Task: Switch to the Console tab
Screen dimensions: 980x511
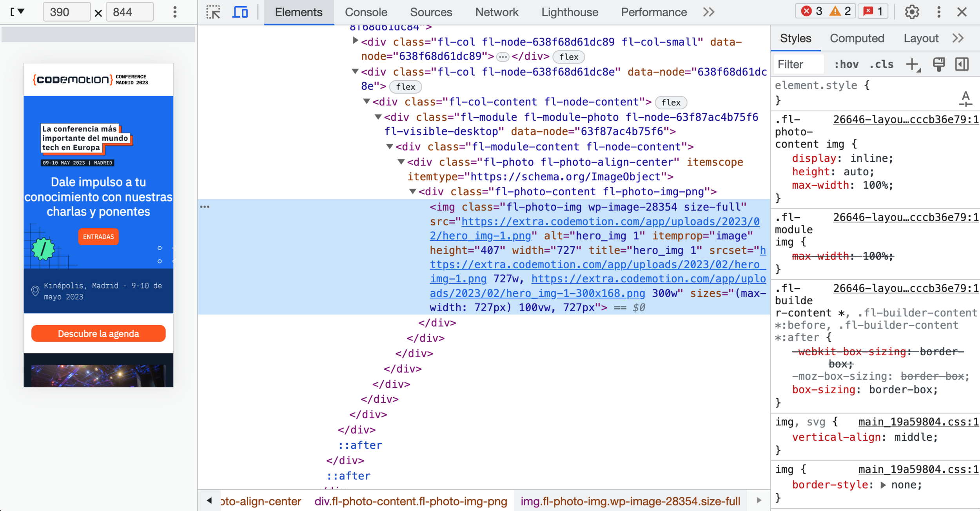Action: pyautogui.click(x=366, y=12)
